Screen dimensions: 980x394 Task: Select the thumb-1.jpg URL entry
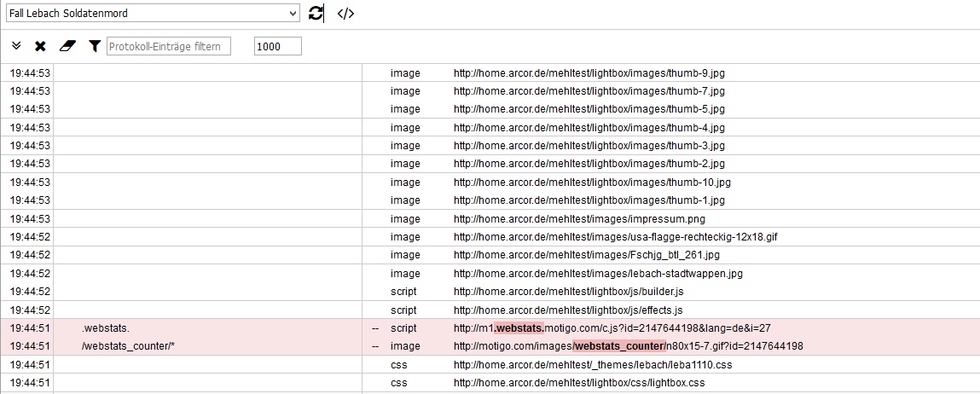click(589, 200)
